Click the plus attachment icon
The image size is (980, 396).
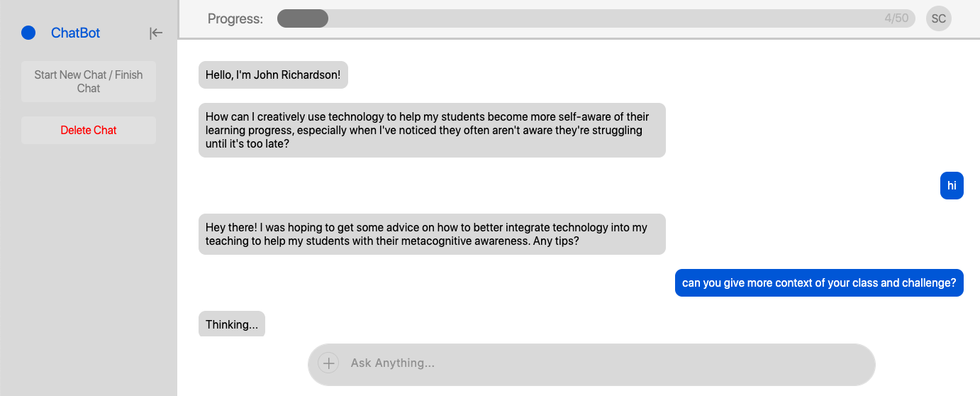click(328, 363)
